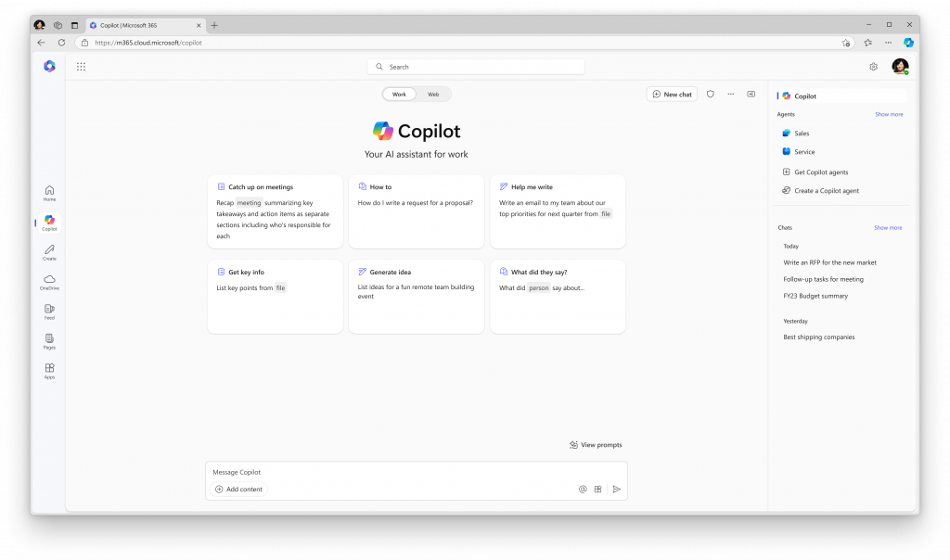The height and width of the screenshot is (560, 950).
Task: Click the site info lock icon
Action: coord(84,43)
